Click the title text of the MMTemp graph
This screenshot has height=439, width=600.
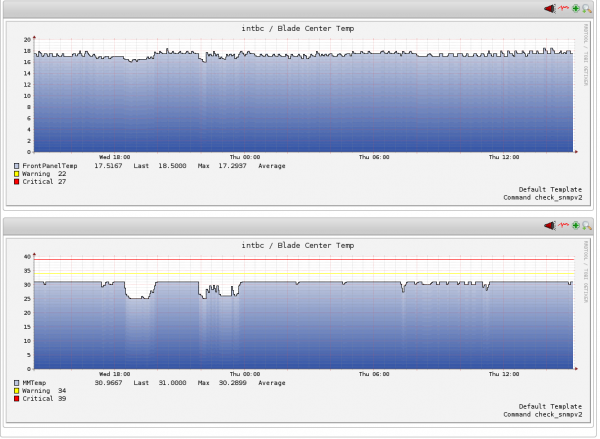pos(297,245)
